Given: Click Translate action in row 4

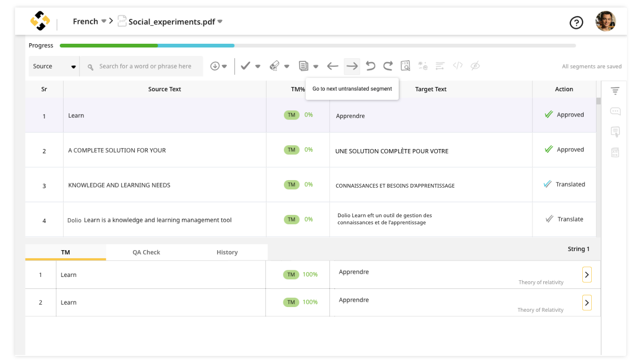Looking at the screenshot, I should [564, 219].
